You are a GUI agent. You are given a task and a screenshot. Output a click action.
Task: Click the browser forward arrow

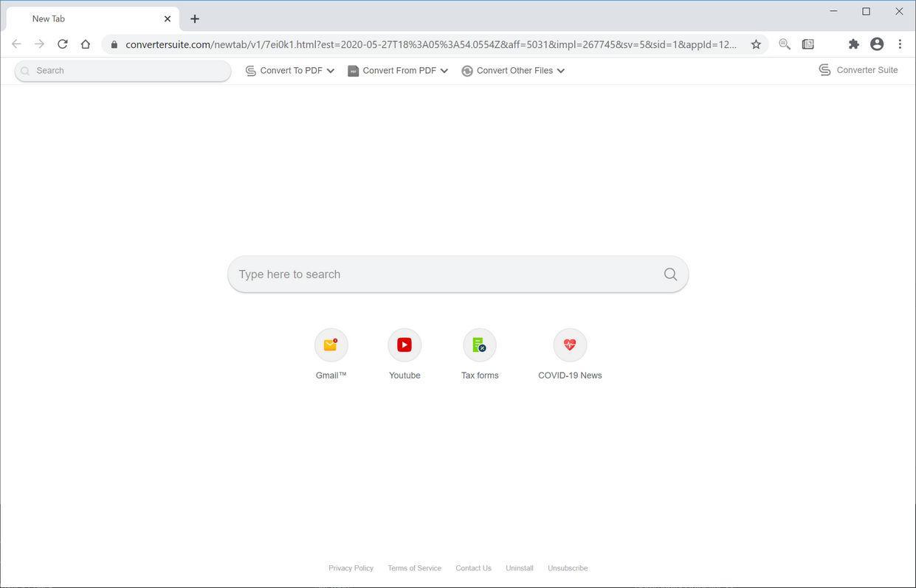[39, 44]
